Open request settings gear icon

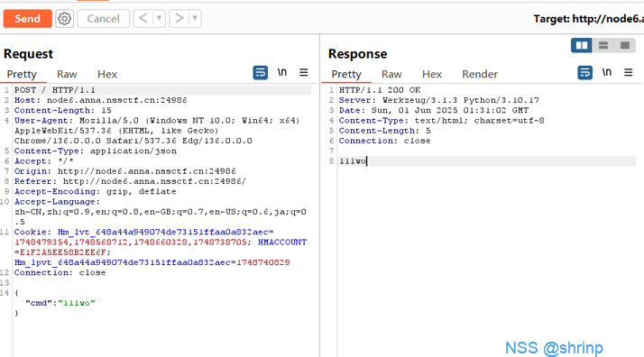[64, 19]
